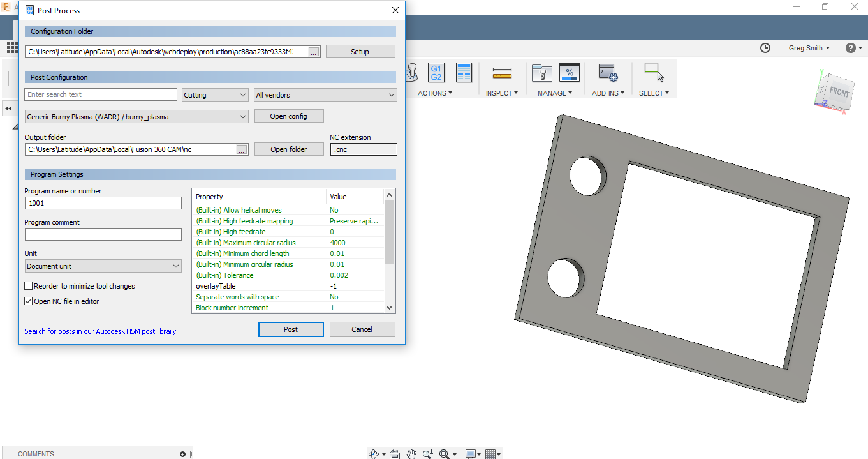868x459 pixels.
Task: Open the job status clock icon
Action: pos(765,48)
